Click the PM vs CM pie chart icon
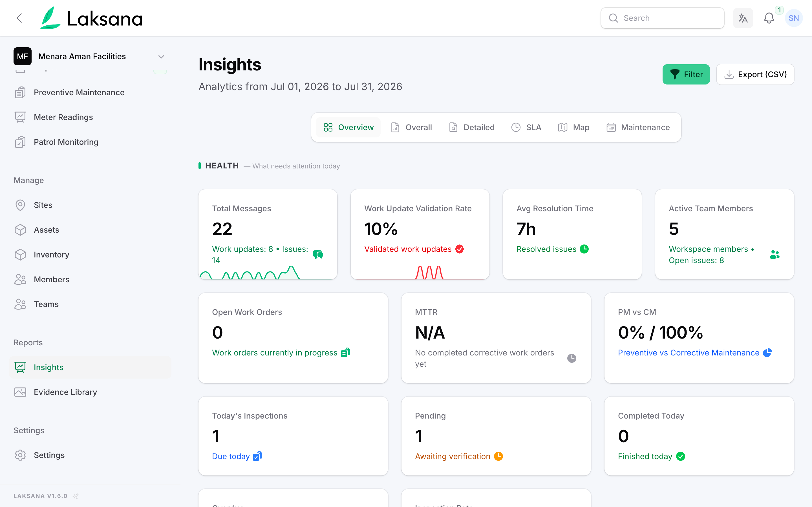This screenshot has height=507, width=812. click(x=767, y=352)
